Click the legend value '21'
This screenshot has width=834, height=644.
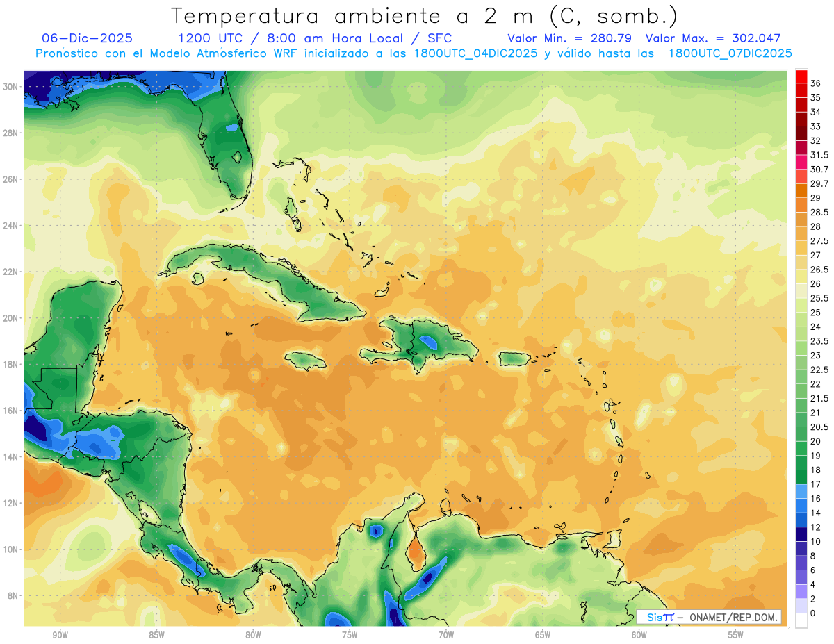point(816,413)
